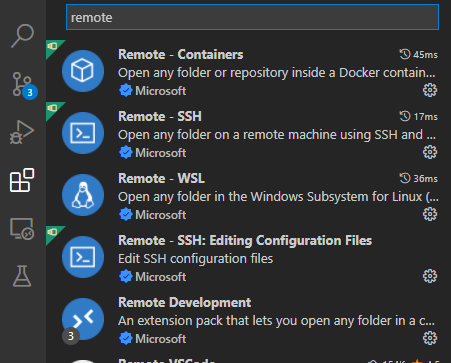Select the Remote Development extension title
The image size is (451, 363).
(185, 302)
